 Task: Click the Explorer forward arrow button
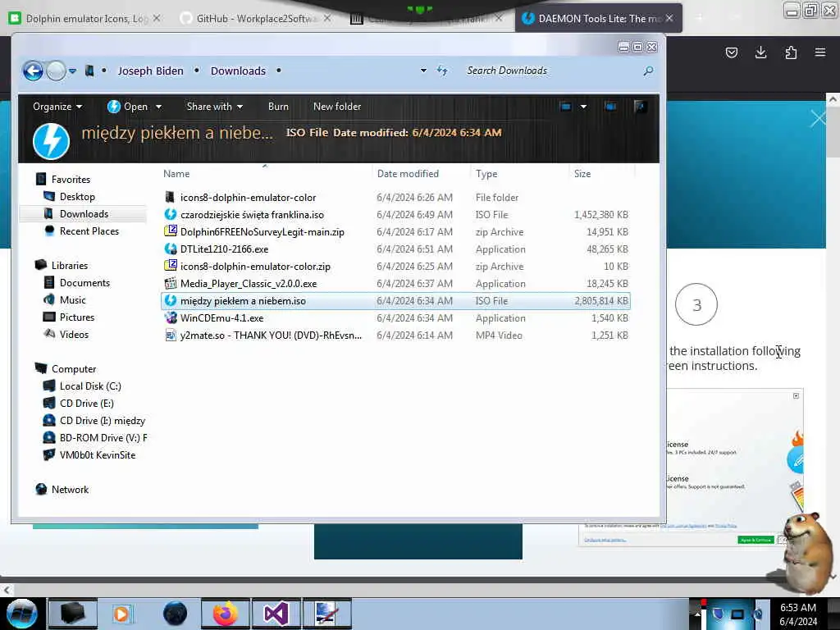pyautogui.click(x=56, y=71)
